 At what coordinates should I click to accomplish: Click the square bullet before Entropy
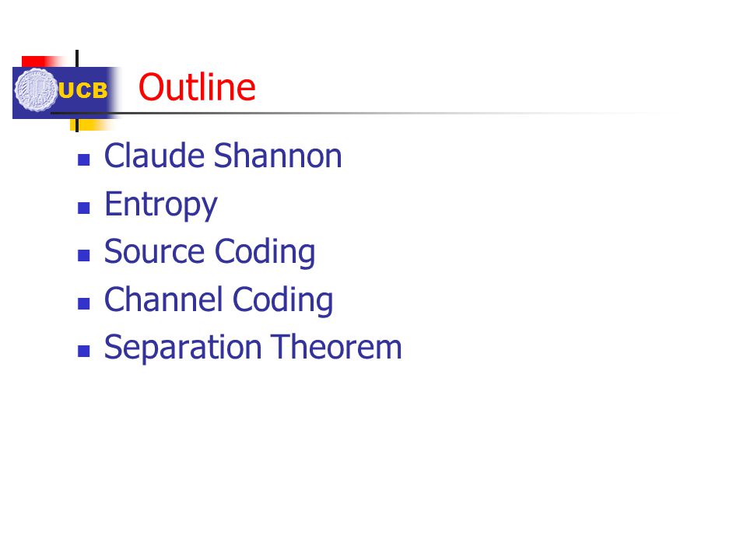[x=84, y=208]
